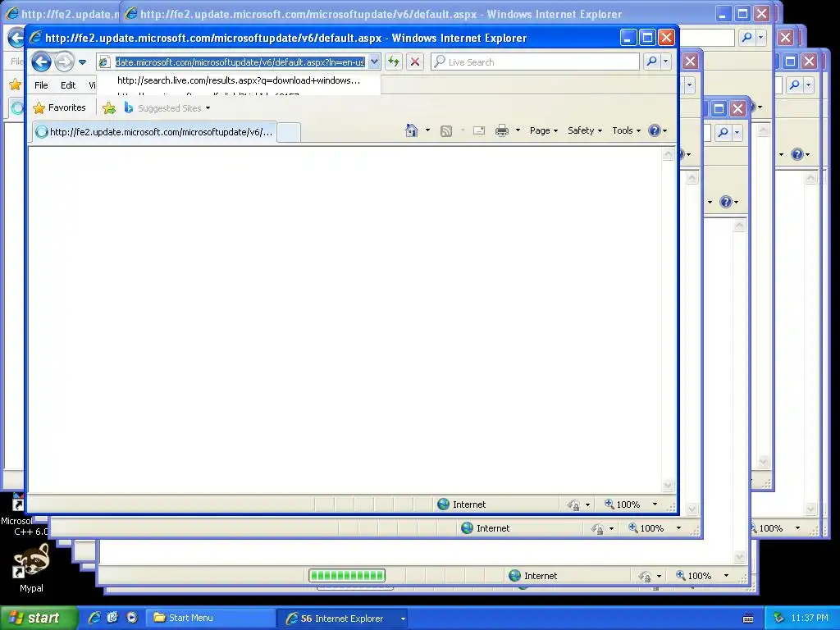Go back with the front window's Back arrow

coord(41,62)
